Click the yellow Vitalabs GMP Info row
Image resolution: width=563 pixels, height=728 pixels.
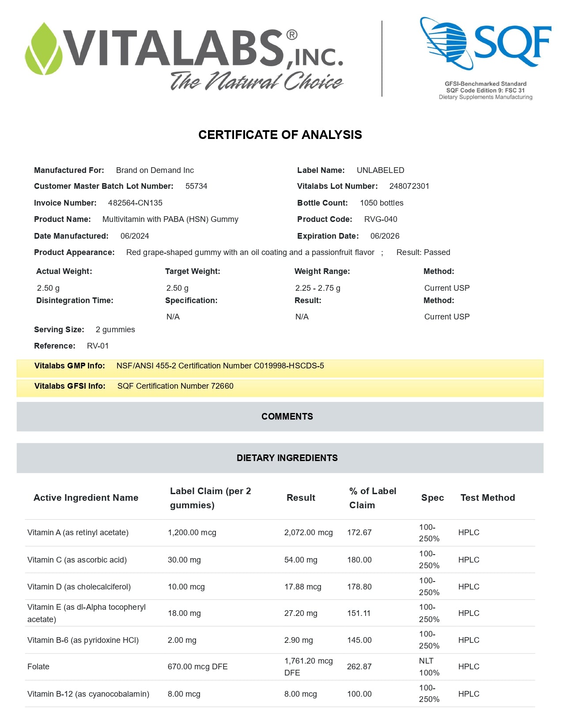[280, 366]
